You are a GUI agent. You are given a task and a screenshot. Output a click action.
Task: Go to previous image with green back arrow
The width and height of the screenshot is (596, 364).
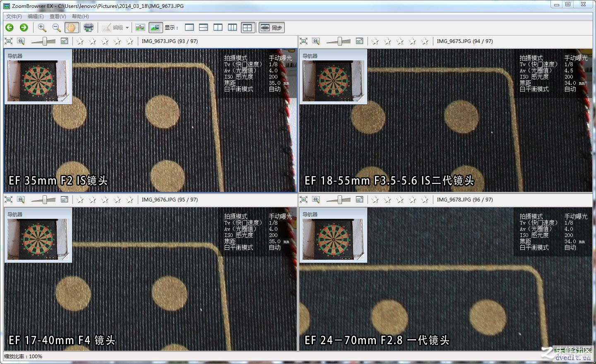pos(10,28)
